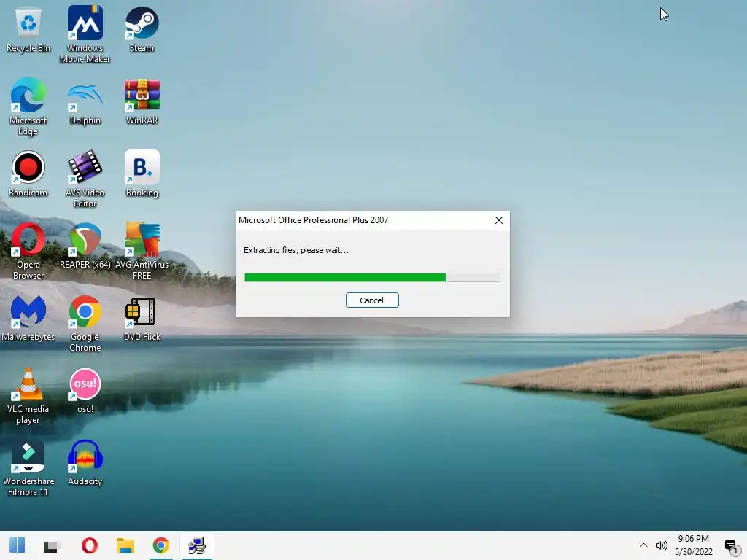747x560 pixels.
Task: Launch Windows Movie Maker shortcut
Action: pos(85,34)
